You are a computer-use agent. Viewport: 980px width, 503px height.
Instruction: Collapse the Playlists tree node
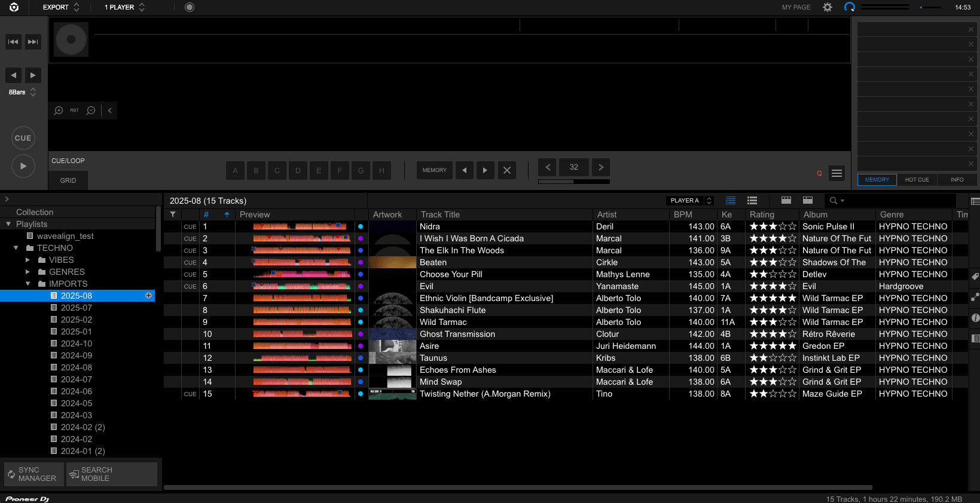[8, 224]
